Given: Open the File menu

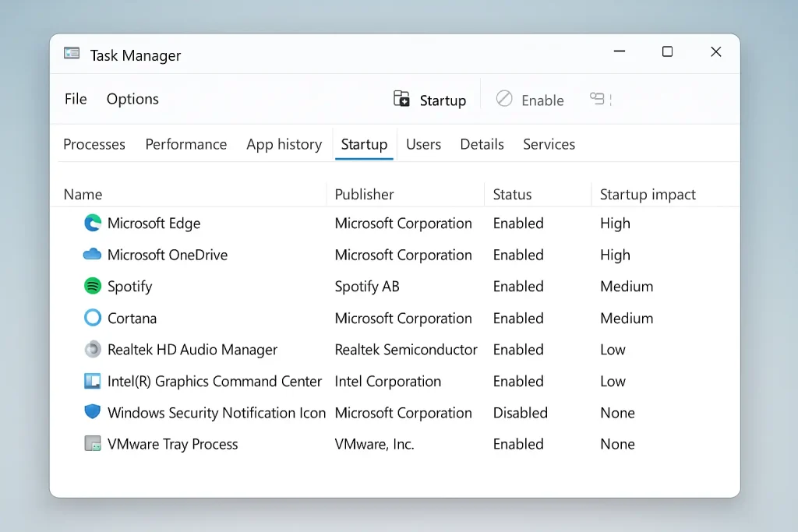Looking at the screenshot, I should 75,99.
